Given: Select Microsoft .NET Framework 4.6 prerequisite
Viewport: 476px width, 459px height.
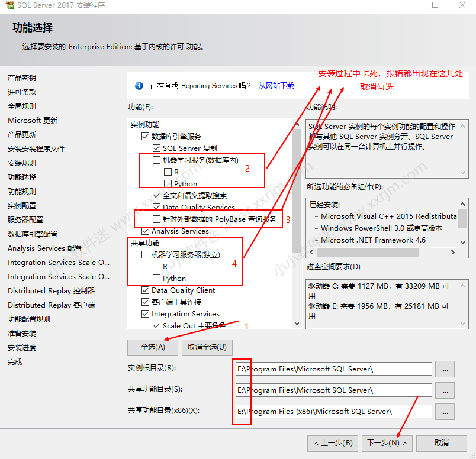Looking at the screenshot, I should coord(373,240).
